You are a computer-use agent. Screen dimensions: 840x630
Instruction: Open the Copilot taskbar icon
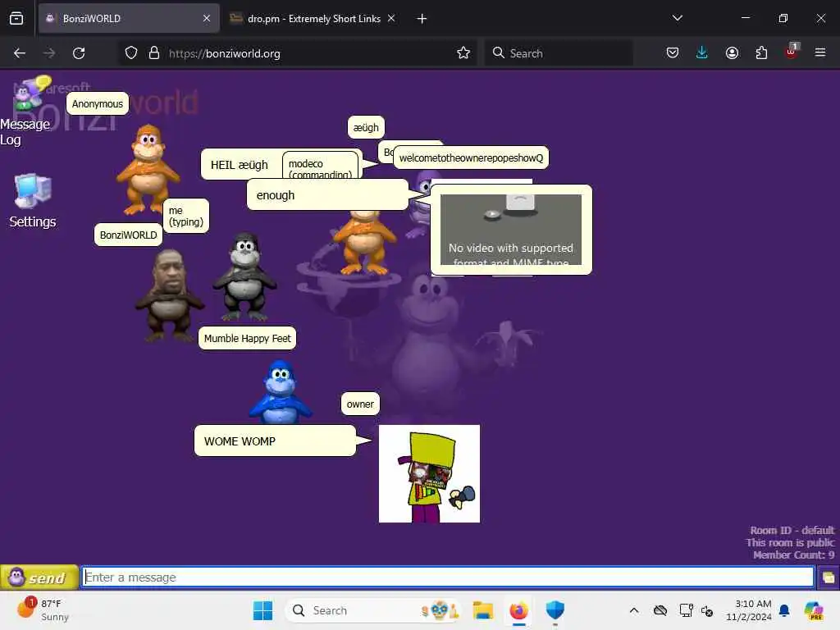pos(814,610)
